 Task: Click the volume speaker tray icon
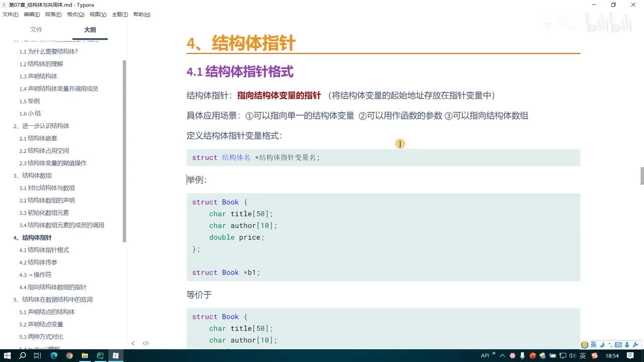573,355
